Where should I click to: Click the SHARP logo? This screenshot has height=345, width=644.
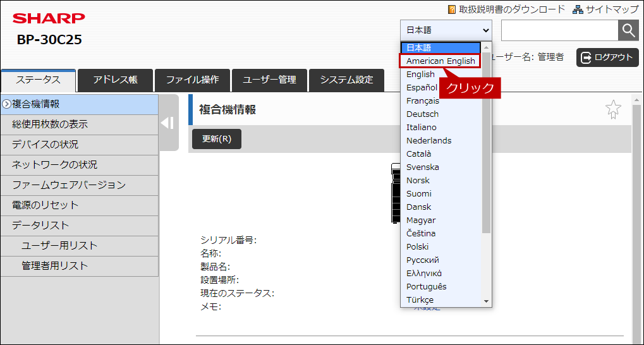click(49, 18)
